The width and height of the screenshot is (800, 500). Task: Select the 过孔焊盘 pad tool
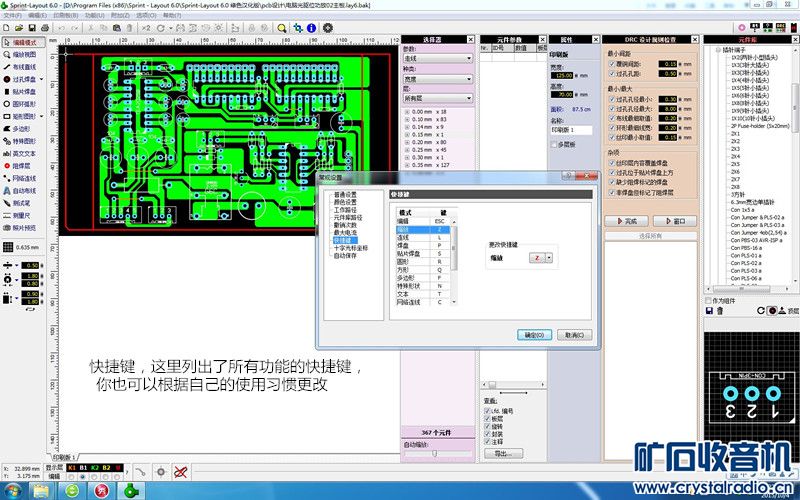click(x=19, y=79)
